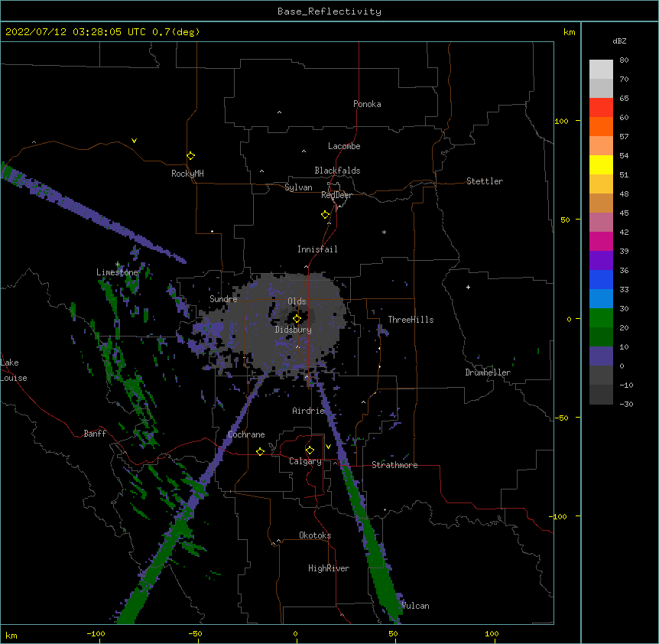Pick the magenta 39-42 dBZ legend swatch
Image resolution: width=659 pixels, height=644 pixels.
(601, 242)
